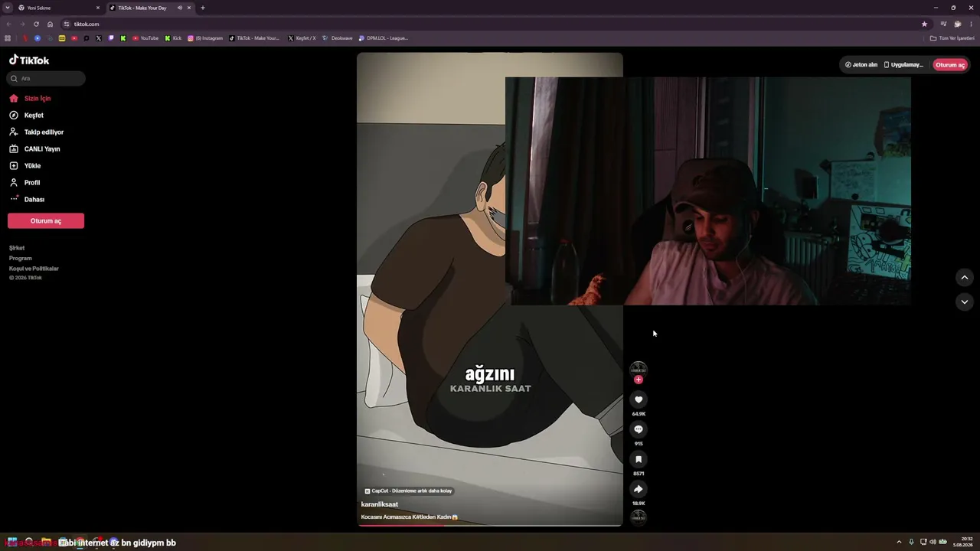Expand the Program footer section
The height and width of the screenshot is (551, 980).
coord(21,259)
